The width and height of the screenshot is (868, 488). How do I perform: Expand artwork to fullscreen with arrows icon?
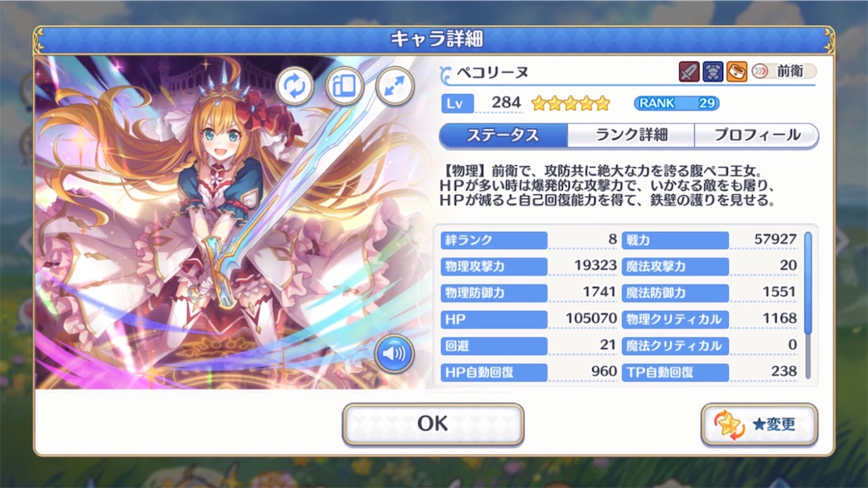coord(394,86)
